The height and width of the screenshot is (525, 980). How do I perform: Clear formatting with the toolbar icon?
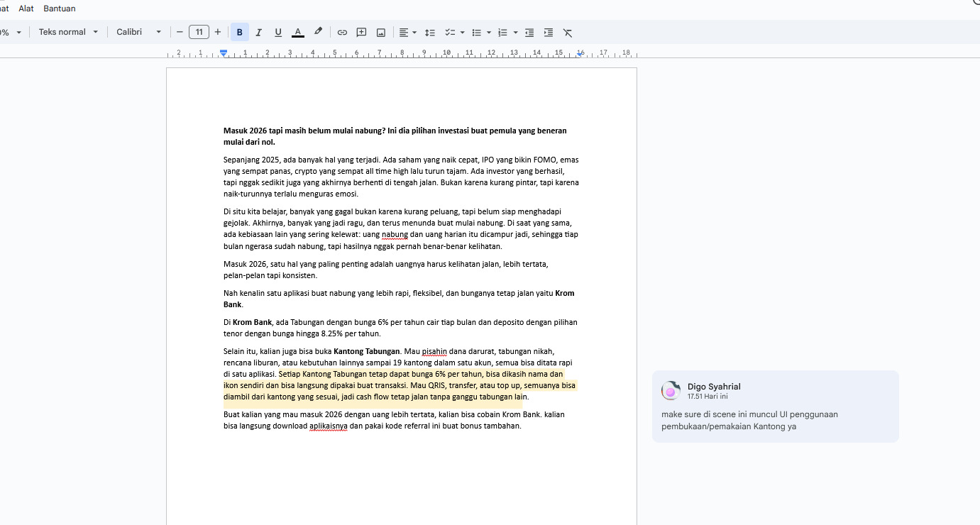[568, 32]
